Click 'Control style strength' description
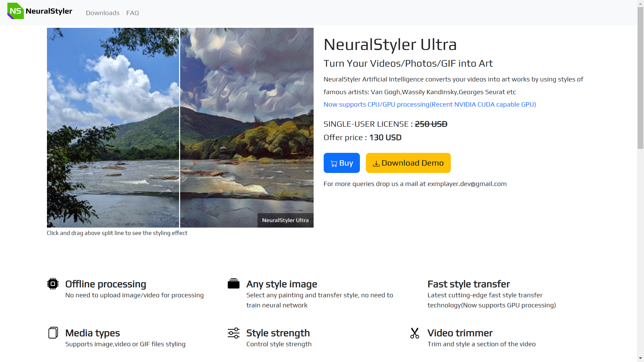This screenshot has width=644, height=362. point(279,344)
